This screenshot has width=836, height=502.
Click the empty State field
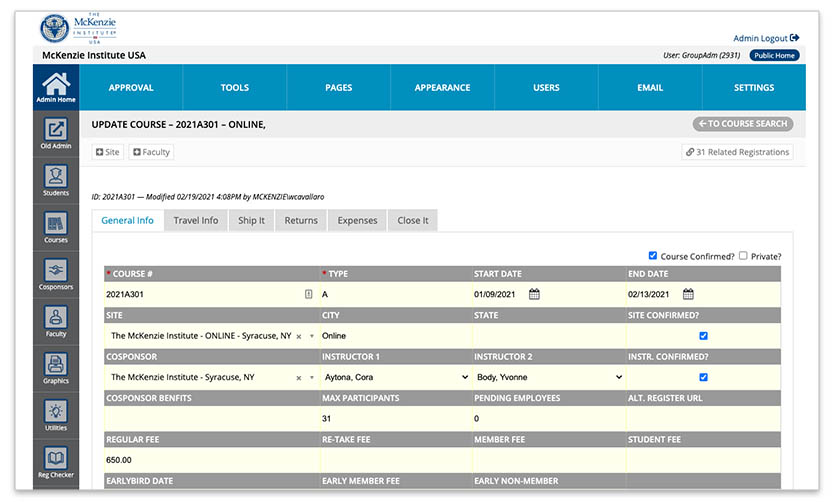coord(549,336)
